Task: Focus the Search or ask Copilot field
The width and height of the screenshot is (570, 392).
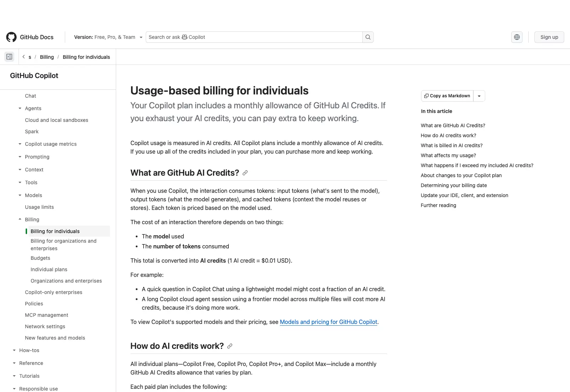Action: point(254,37)
